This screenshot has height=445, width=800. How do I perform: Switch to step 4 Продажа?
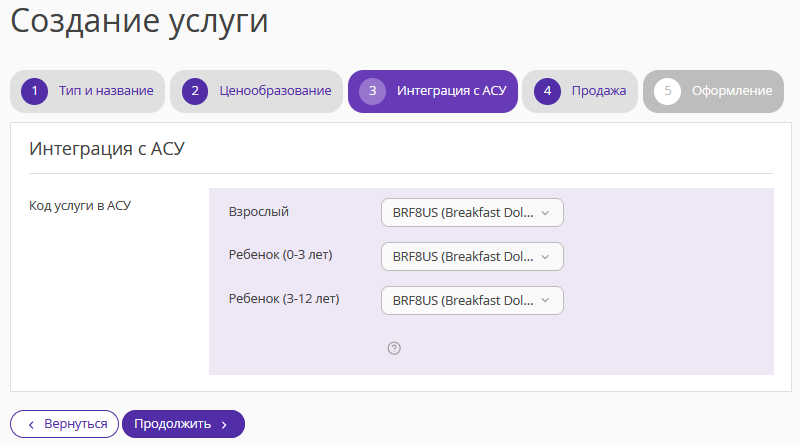pos(580,91)
